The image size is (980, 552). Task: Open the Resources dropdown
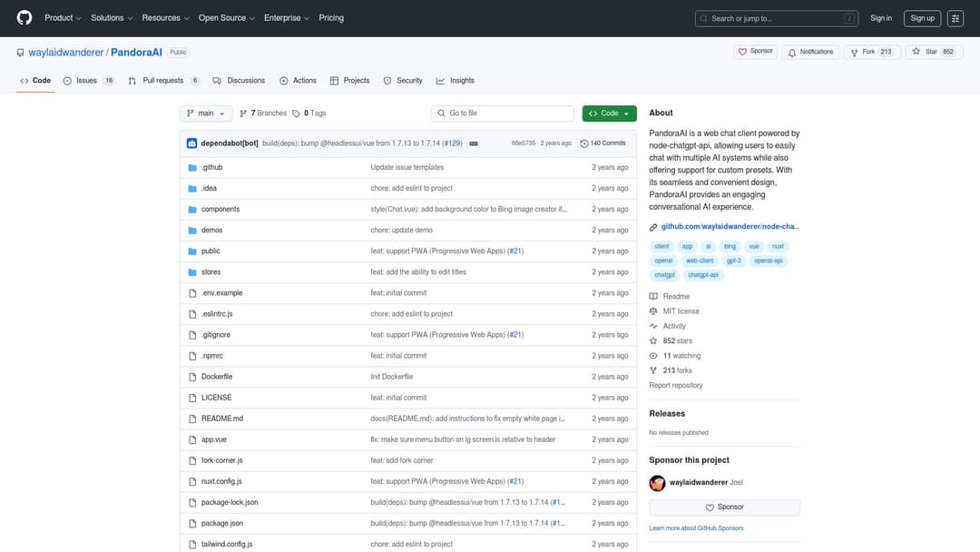click(x=165, y=18)
